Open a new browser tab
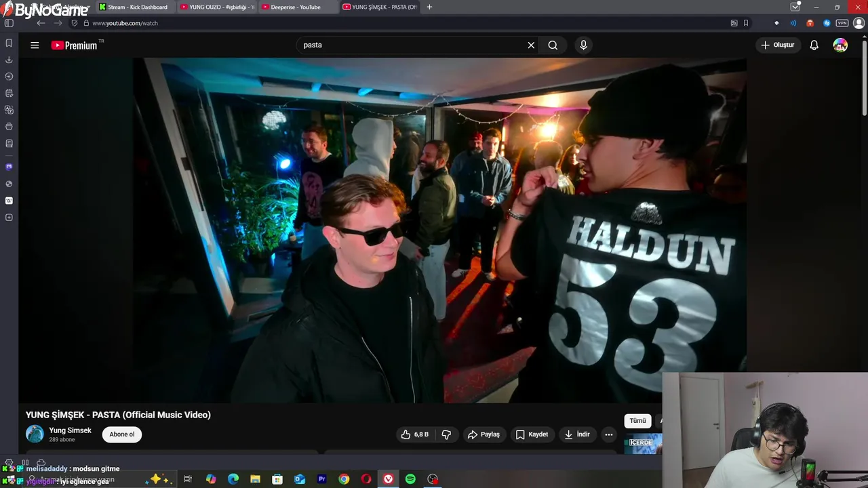The image size is (868, 488). click(x=429, y=7)
